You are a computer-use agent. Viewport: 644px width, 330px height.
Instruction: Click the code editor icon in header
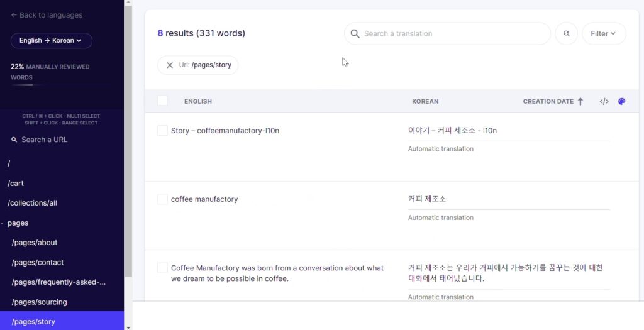(x=604, y=101)
